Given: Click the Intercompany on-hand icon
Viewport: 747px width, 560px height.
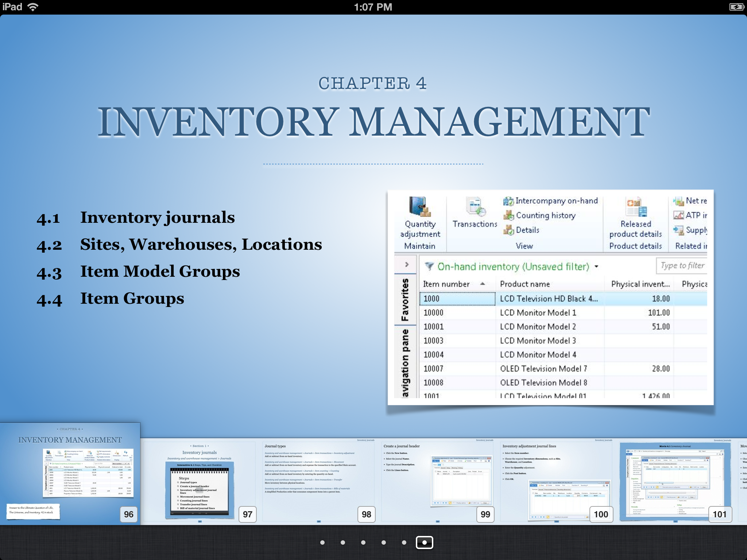Looking at the screenshot, I should (508, 201).
